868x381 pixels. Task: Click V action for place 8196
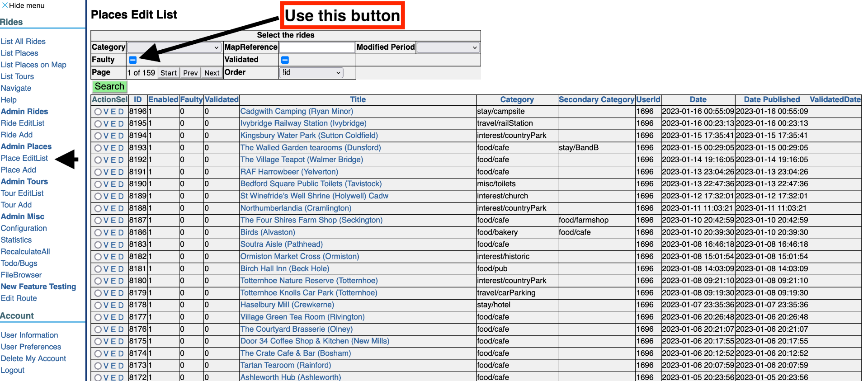click(x=106, y=112)
